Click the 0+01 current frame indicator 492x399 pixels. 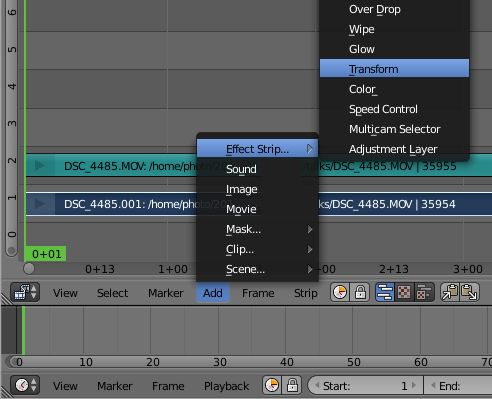coord(45,254)
